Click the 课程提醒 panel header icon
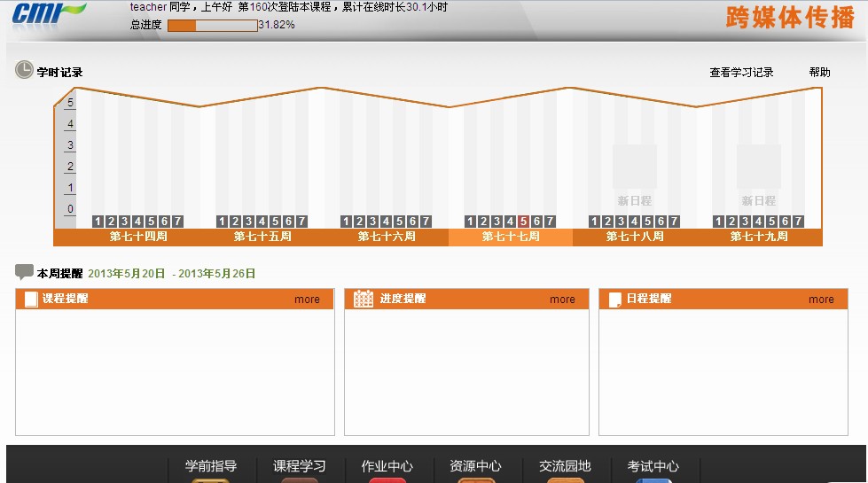Image resolution: width=868 pixels, height=483 pixels. point(31,300)
